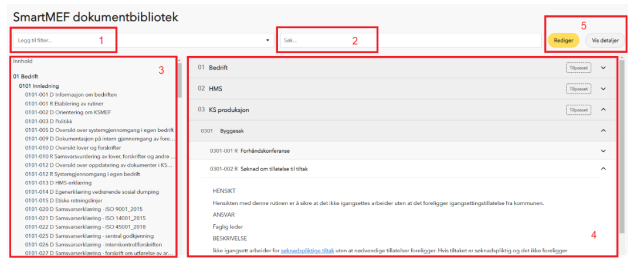Screen dimensions: 644x267
Task: Click Tilpasset badge on KS produksjon row
Action: (x=578, y=109)
